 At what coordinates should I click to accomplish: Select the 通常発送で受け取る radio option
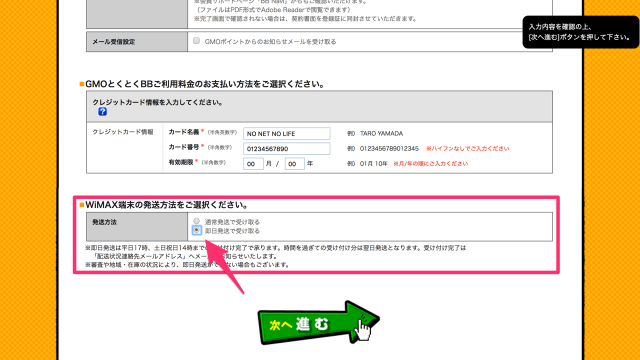point(196,221)
